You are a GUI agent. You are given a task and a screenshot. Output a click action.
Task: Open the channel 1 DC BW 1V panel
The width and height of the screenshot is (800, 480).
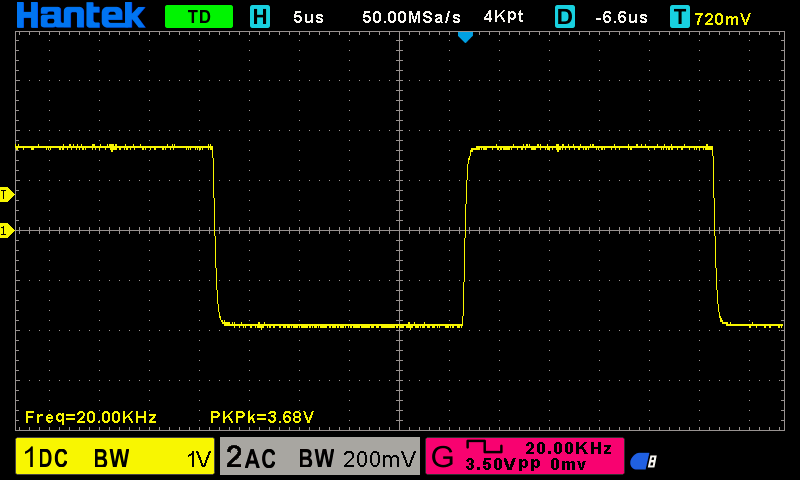[x=115, y=456]
